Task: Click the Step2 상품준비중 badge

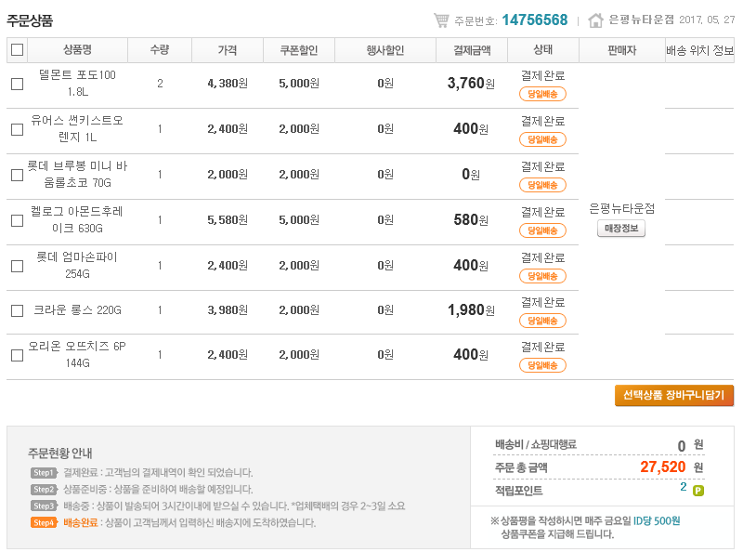Action: [x=44, y=490]
